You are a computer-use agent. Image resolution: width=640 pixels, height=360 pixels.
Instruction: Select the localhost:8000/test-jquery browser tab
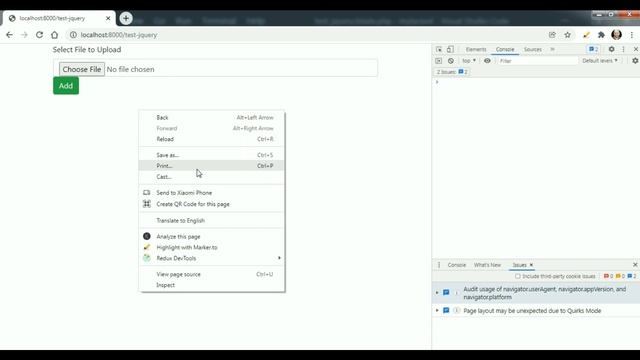59,18
